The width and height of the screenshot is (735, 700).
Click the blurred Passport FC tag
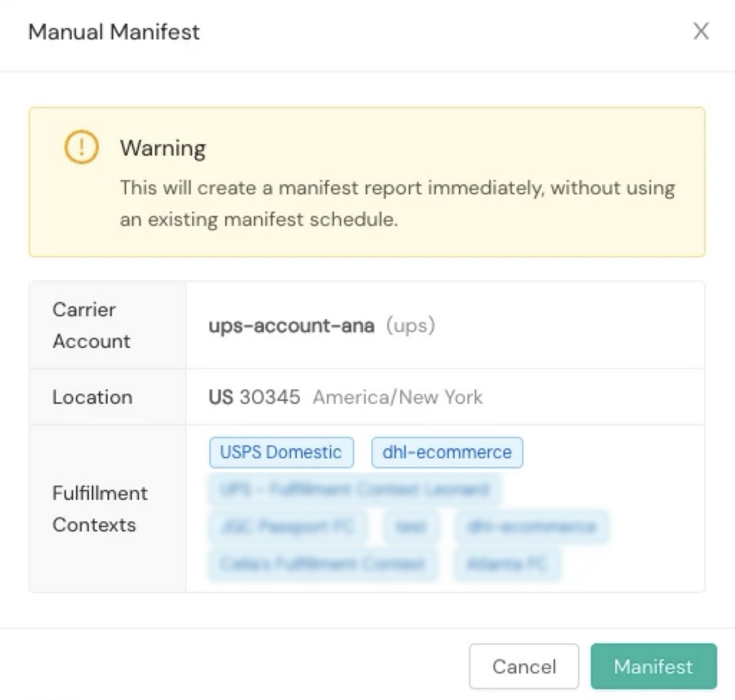(x=287, y=526)
